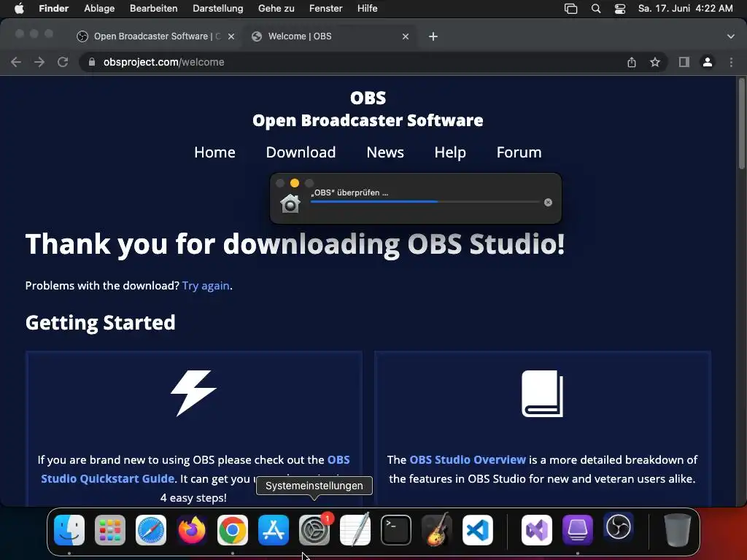
Task: Open the Finder menu
Action: pyautogui.click(x=54, y=9)
